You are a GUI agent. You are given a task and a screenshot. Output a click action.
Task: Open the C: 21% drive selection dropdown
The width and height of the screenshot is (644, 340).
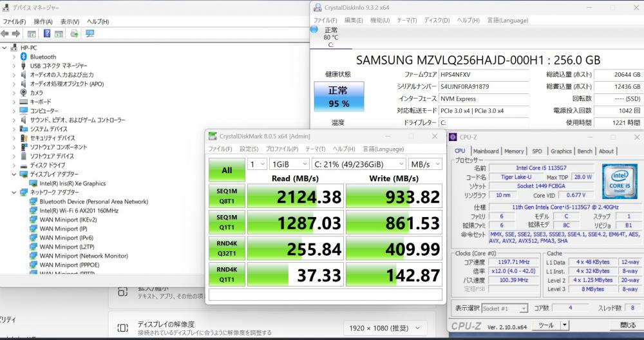coord(359,164)
